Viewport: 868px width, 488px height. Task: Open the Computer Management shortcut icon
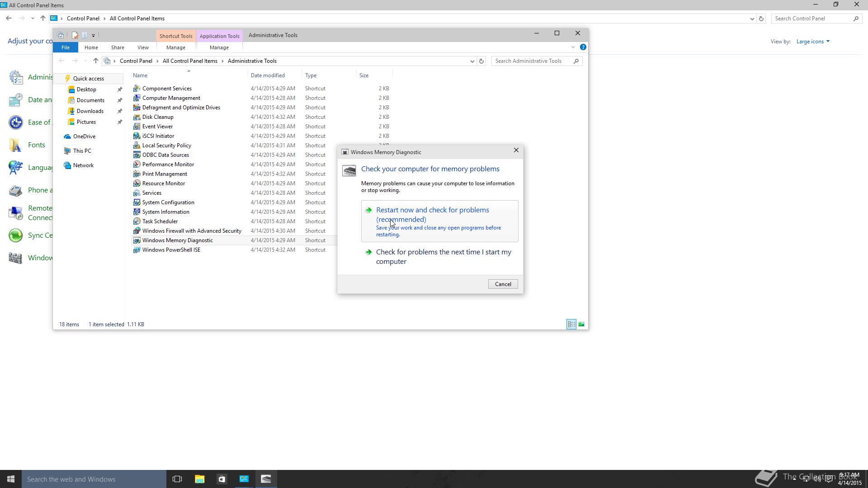pyautogui.click(x=137, y=98)
